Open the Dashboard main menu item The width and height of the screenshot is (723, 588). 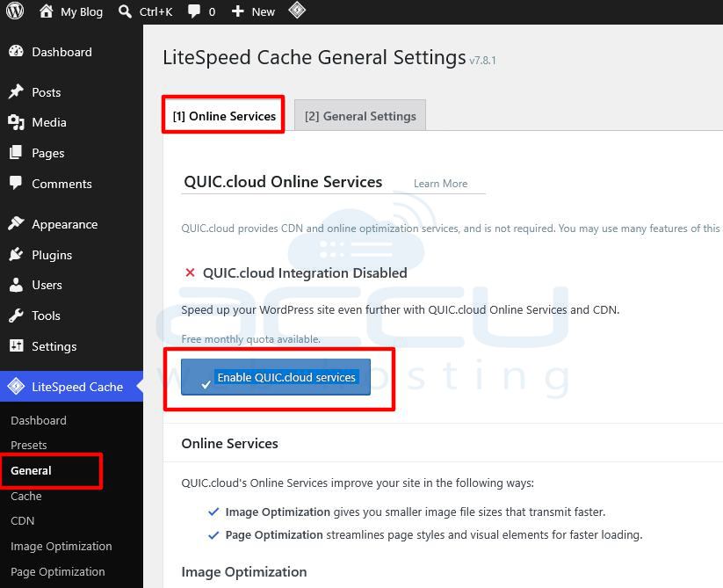(x=71, y=52)
